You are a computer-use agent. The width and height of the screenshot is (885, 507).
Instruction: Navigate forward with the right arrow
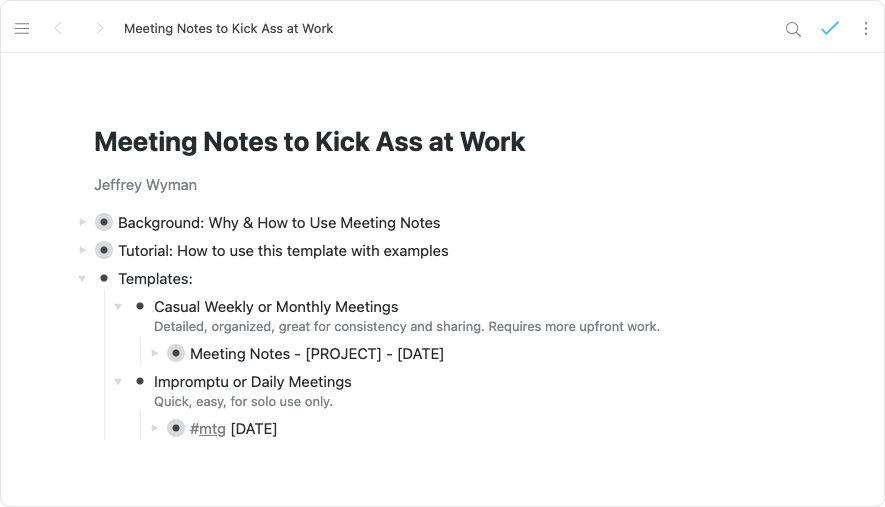click(x=99, y=29)
